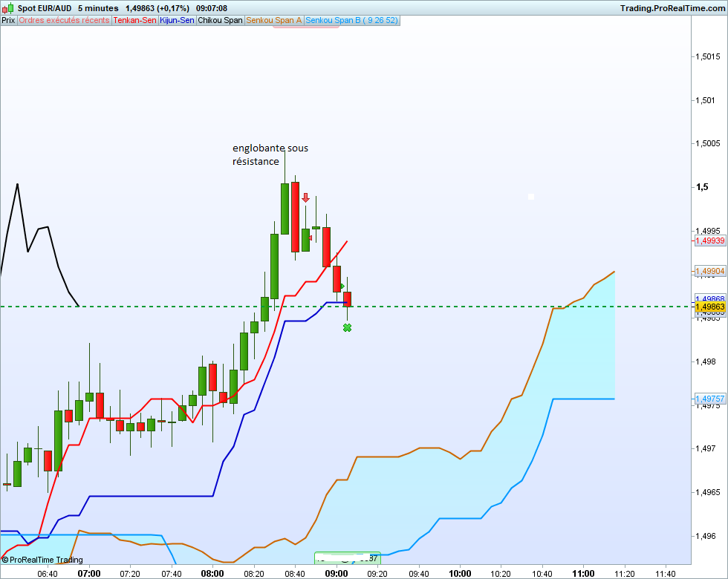Click the small red left-pointing triangle marker

[311, 238]
